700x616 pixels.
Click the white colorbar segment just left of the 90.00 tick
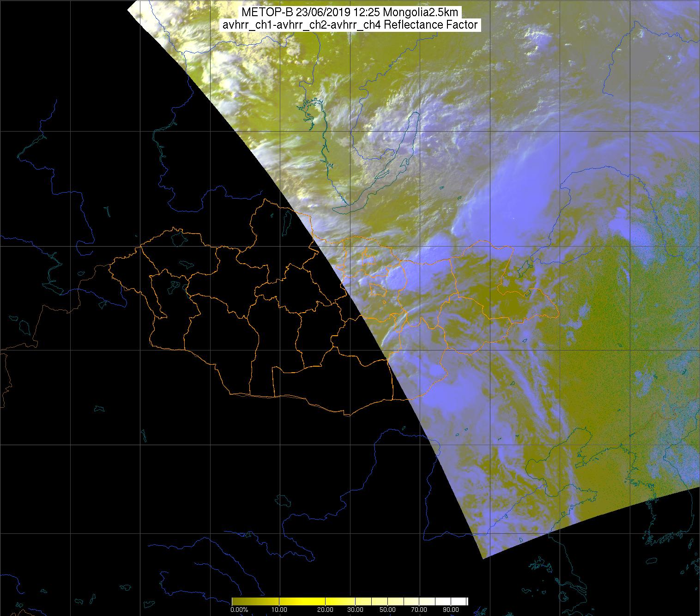point(443,601)
